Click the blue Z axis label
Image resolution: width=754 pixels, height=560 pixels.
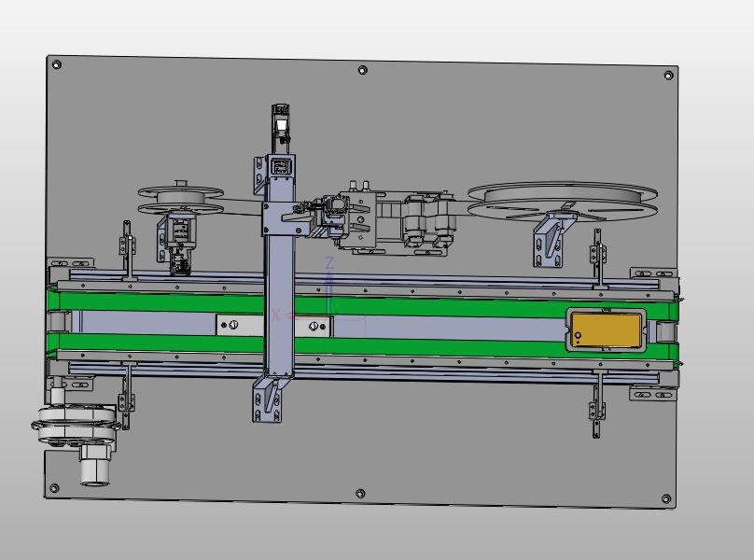click(x=329, y=262)
